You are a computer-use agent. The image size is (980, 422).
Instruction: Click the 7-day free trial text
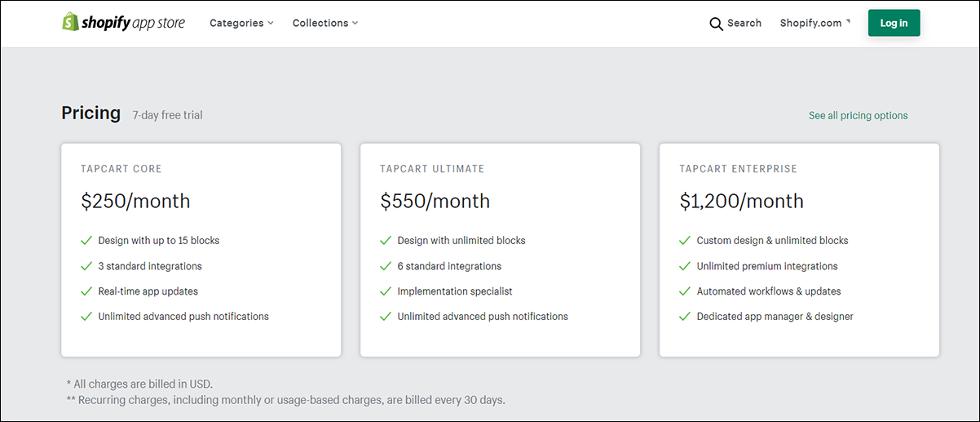pyautogui.click(x=168, y=115)
